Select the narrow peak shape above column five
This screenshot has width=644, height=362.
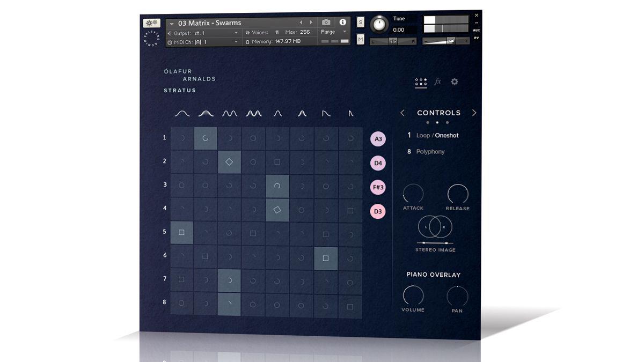[278, 113]
